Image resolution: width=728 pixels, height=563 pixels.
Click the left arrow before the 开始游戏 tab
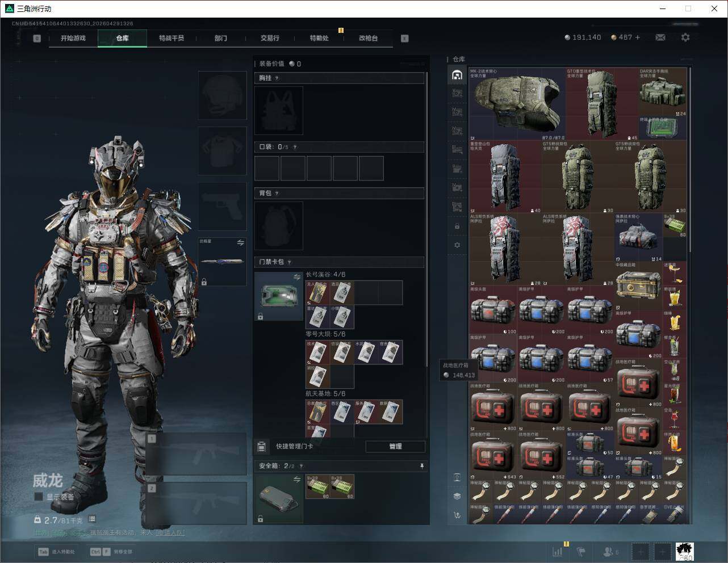pos(37,39)
